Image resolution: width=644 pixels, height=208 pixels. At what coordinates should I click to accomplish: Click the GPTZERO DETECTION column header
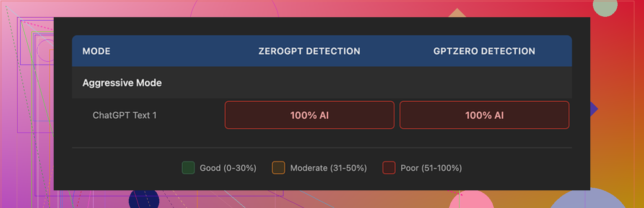click(484, 51)
